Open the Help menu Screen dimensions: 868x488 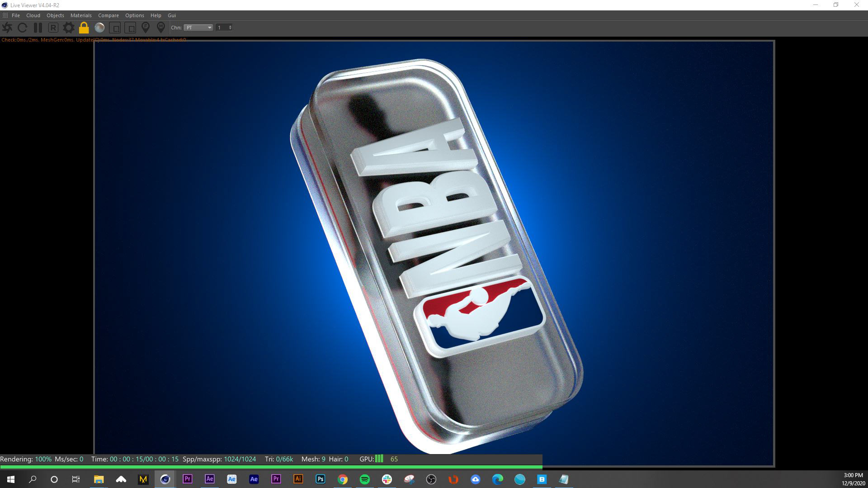tap(156, 15)
